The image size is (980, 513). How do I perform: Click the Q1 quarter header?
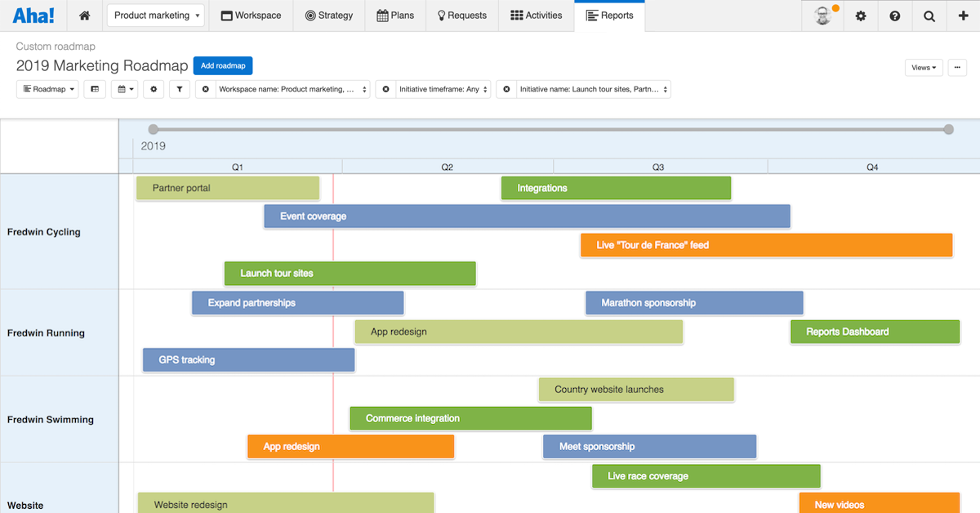click(237, 167)
